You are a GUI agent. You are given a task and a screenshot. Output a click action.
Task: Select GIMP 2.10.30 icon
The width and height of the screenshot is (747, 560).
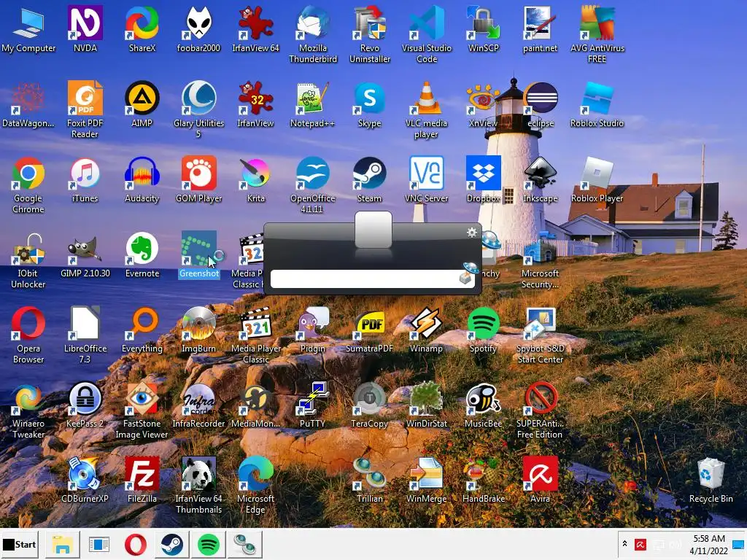coord(85,254)
